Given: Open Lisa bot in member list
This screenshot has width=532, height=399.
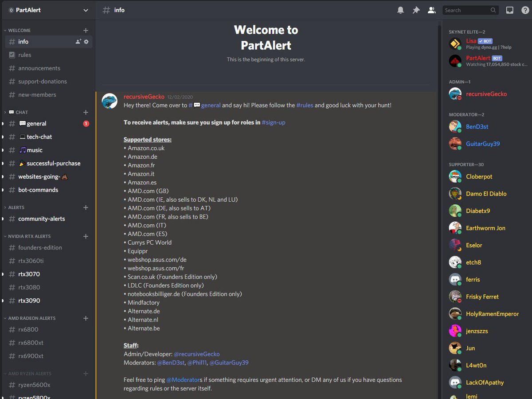Looking at the screenshot, I should click(487, 44).
